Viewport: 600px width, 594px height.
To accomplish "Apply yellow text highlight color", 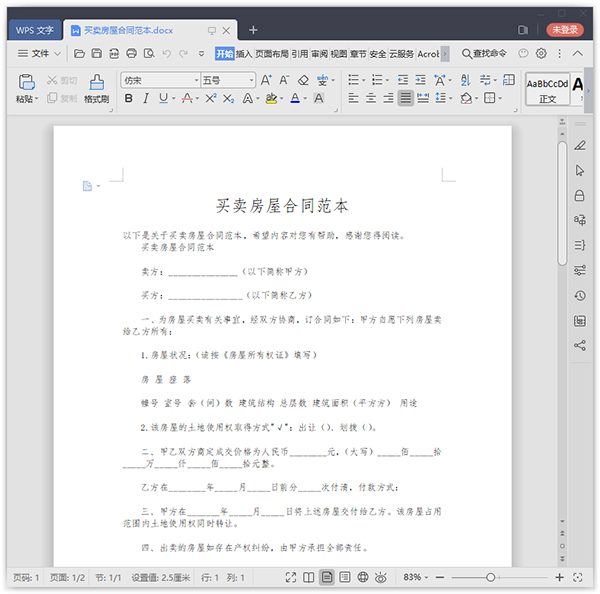I will pyautogui.click(x=271, y=98).
